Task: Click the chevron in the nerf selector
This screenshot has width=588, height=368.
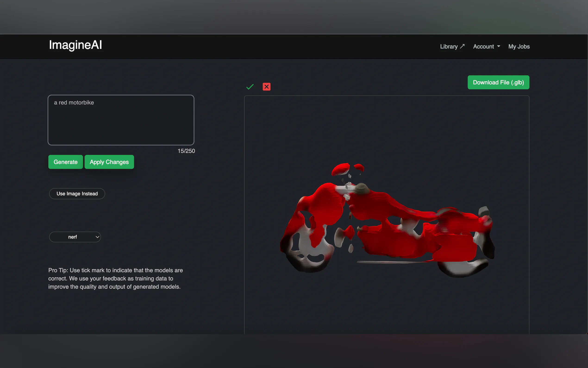Action: click(97, 237)
